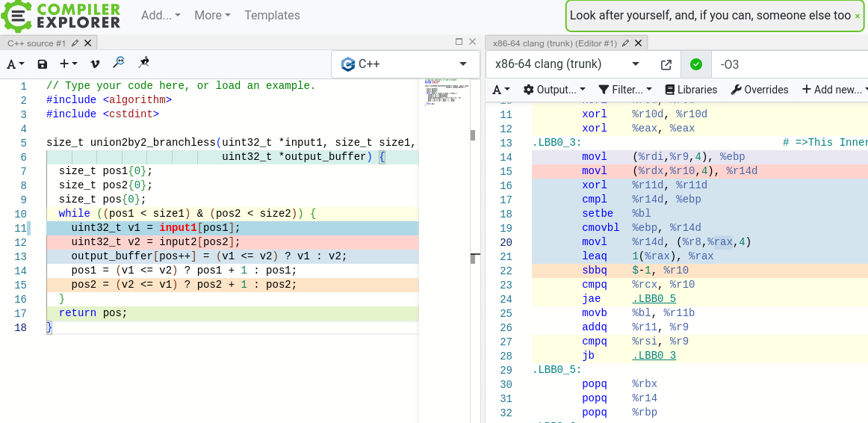The width and height of the screenshot is (868, 423).
Task: Click the Templates link
Action: [272, 15]
